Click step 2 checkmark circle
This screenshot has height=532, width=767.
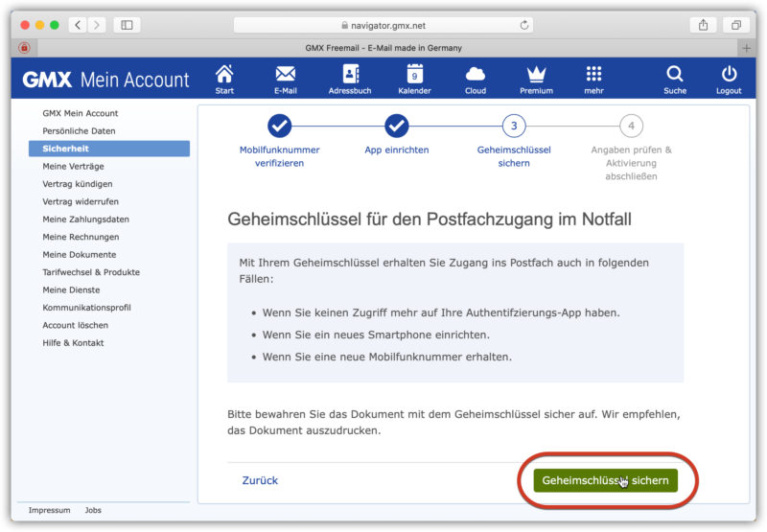[397, 126]
